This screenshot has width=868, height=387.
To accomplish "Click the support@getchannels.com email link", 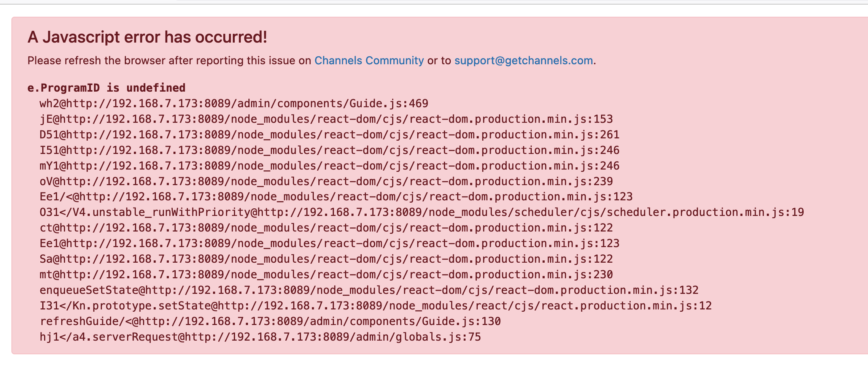I will (x=523, y=61).
